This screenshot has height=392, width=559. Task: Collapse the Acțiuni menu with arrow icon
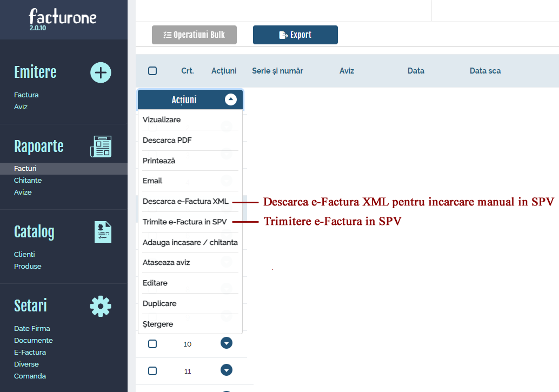coord(231,99)
